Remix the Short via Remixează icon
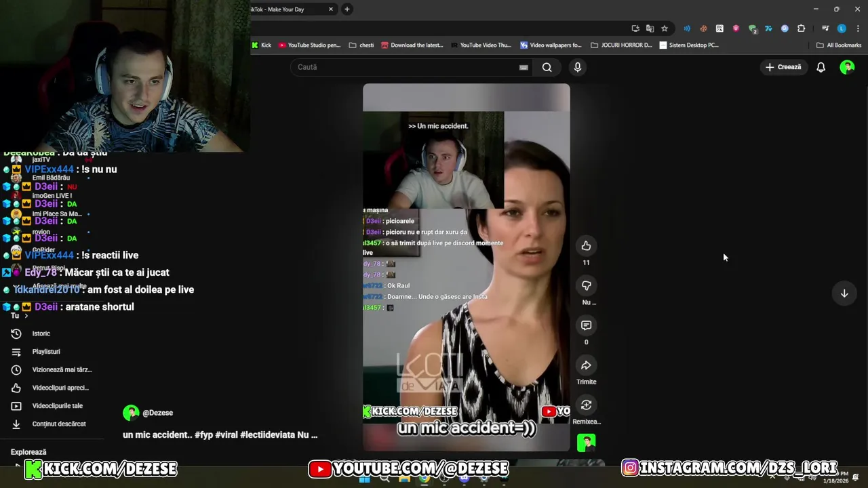Screen dimensions: 868x488 coord(586,405)
